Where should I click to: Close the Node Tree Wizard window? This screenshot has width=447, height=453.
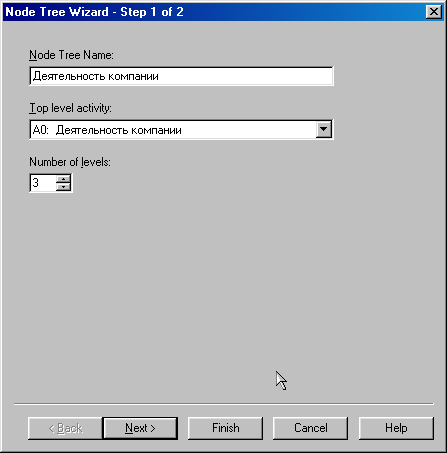(434, 12)
